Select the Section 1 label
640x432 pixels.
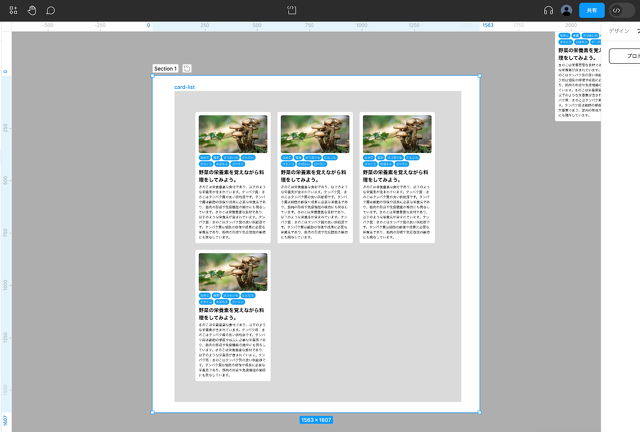(165, 68)
